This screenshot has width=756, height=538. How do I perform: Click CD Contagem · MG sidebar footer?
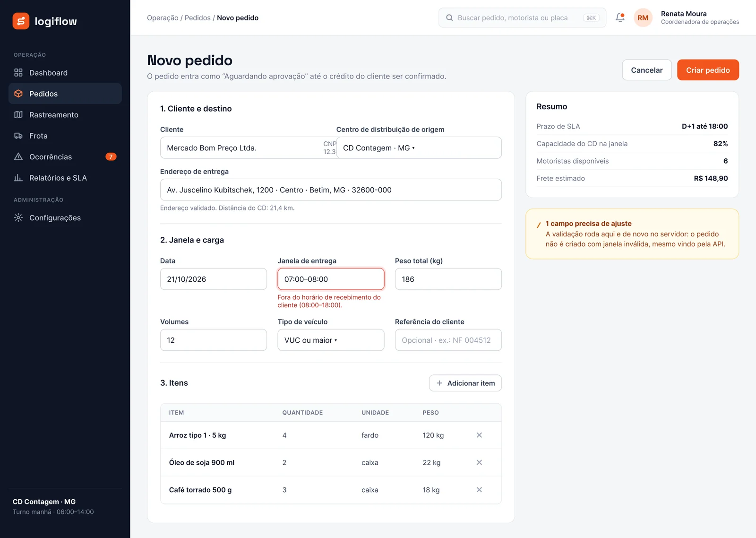44,502
